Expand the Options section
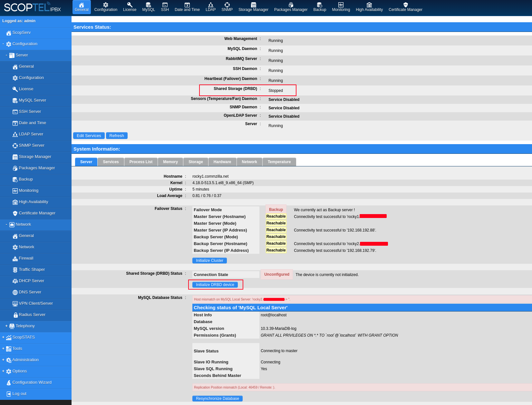The height and width of the screenshot is (405, 532). click(x=3, y=371)
